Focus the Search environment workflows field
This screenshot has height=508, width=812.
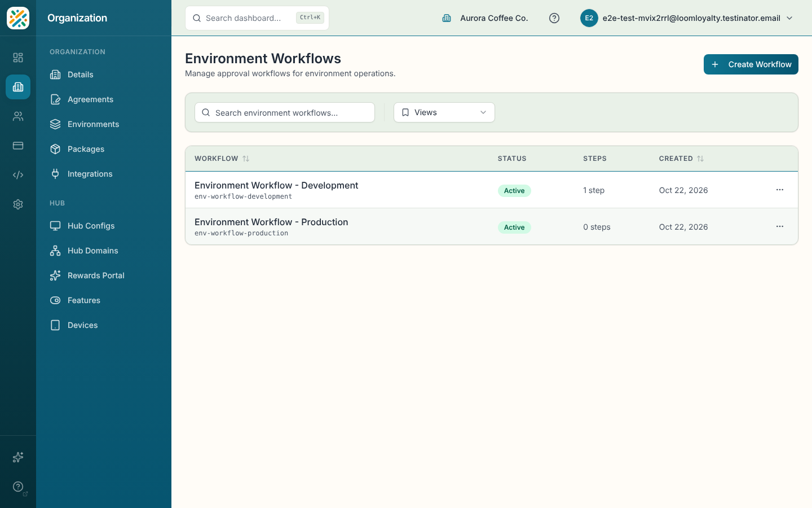click(285, 112)
